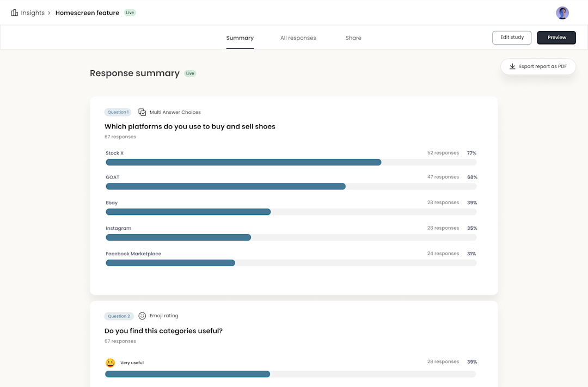Click the 47 responses count
This screenshot has width=588, height=387.
[x=443, y=176]
